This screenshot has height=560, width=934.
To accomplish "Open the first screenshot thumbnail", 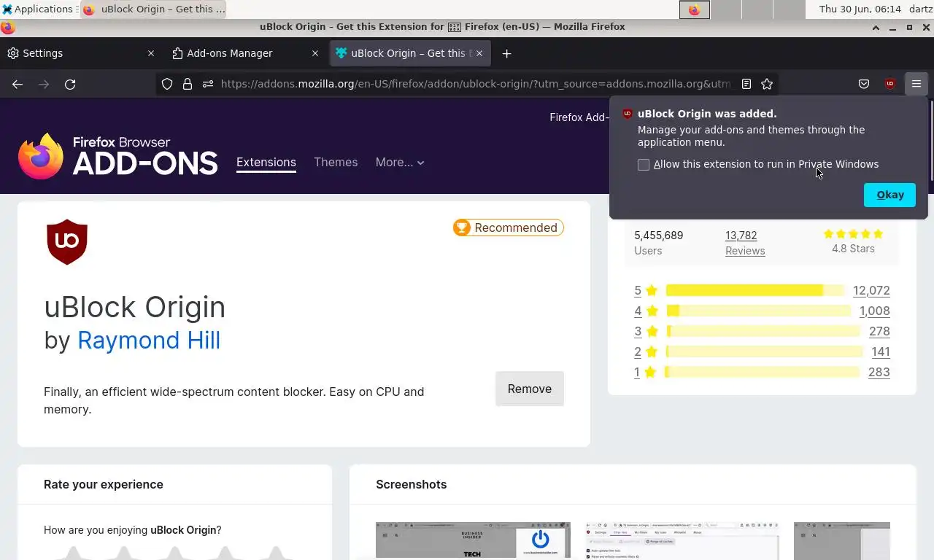I will click(x=473, y=541).
